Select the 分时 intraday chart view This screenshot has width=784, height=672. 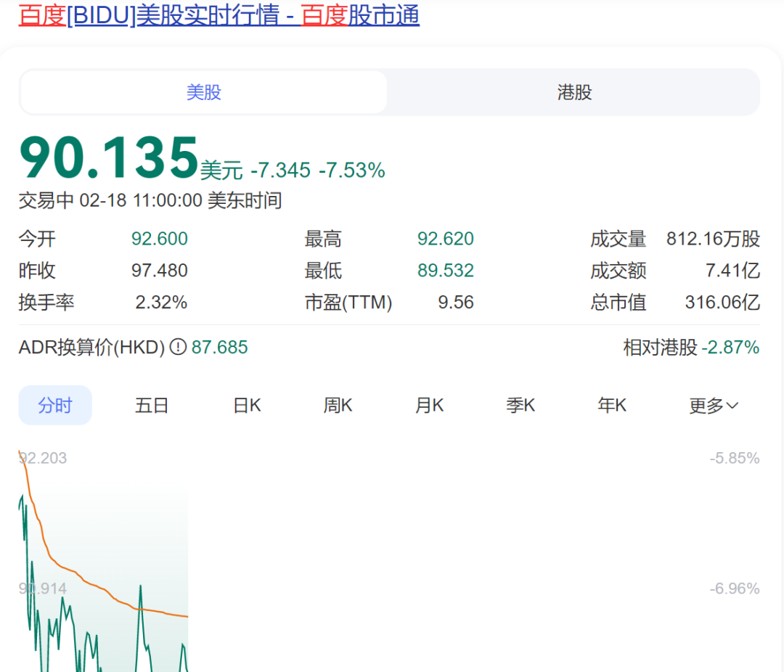pos(55,405)
